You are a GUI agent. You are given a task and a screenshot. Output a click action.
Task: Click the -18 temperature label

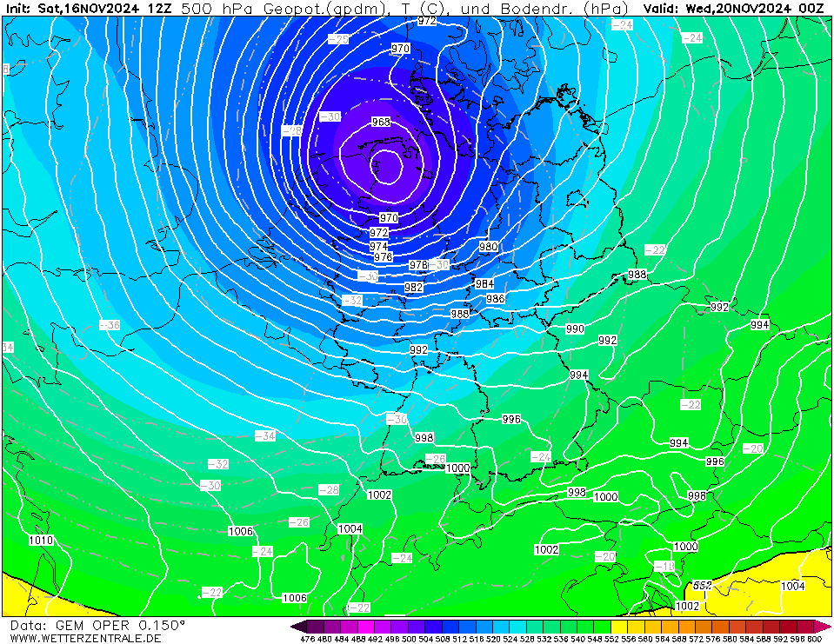tap(665, 567)
